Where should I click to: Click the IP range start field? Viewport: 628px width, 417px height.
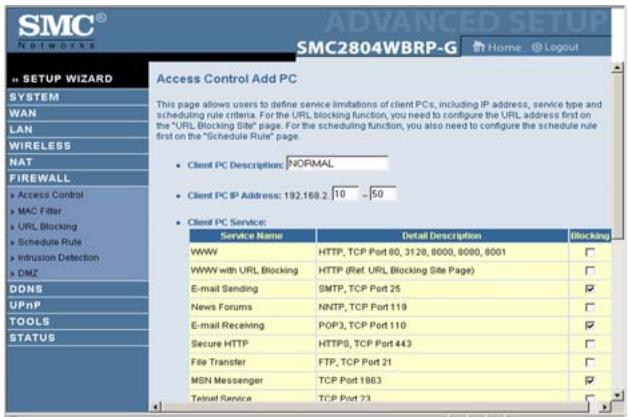click(345, 194)
